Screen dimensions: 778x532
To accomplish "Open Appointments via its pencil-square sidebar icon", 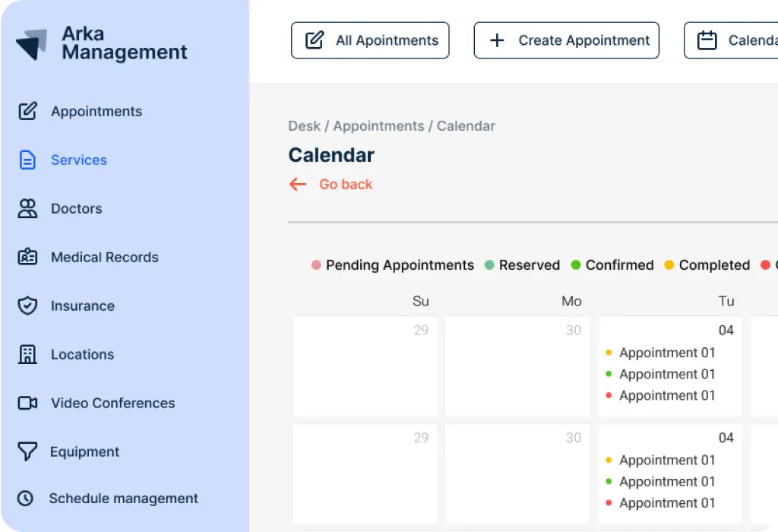I will [x=27, y=111].
